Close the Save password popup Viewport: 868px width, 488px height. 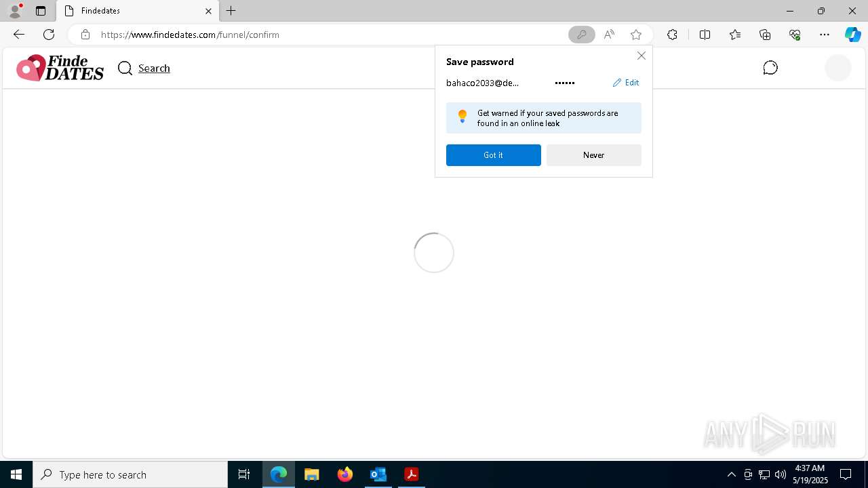(x=642, y=56)
